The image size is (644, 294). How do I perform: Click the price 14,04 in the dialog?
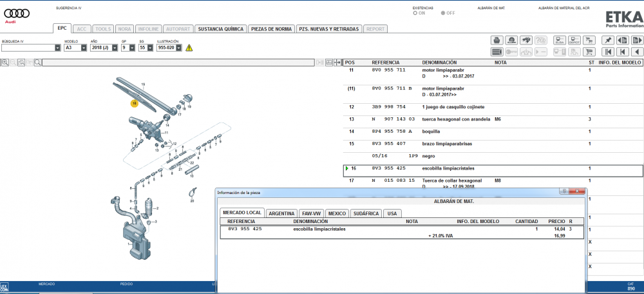pos(560,229)
